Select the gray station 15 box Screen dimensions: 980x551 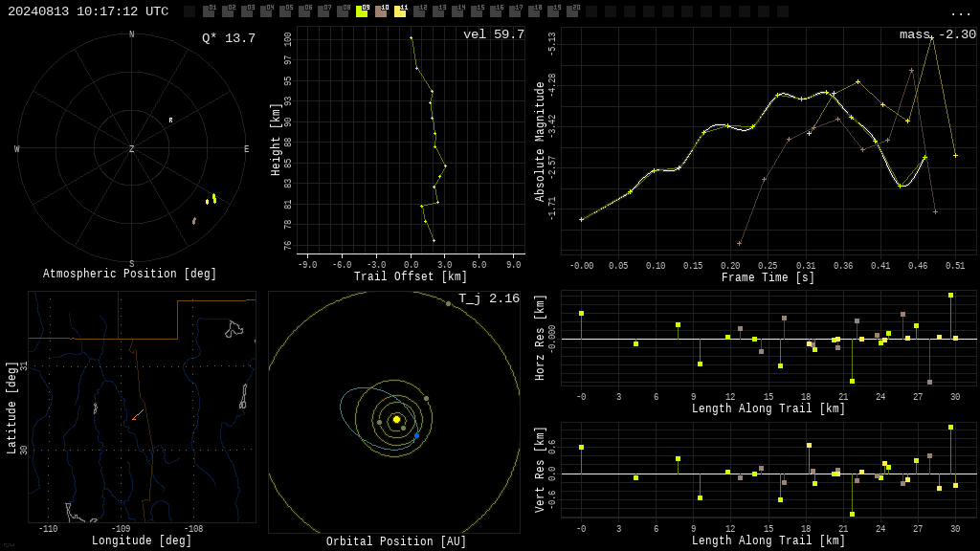477,11
